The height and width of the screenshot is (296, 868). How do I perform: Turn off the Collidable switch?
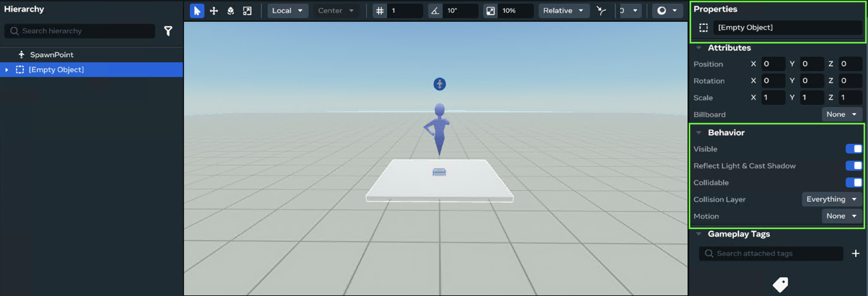coord(854,183)
